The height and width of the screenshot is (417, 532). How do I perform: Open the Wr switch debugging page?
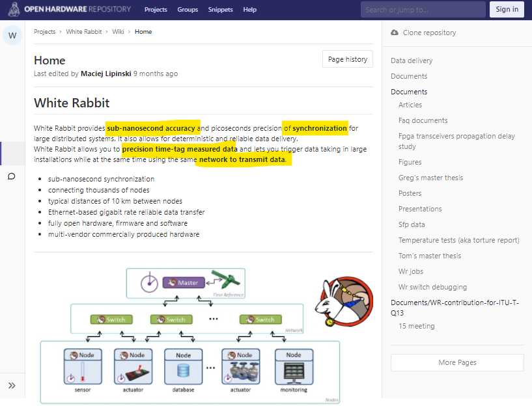pyautogui.click(x=432, y=287)
